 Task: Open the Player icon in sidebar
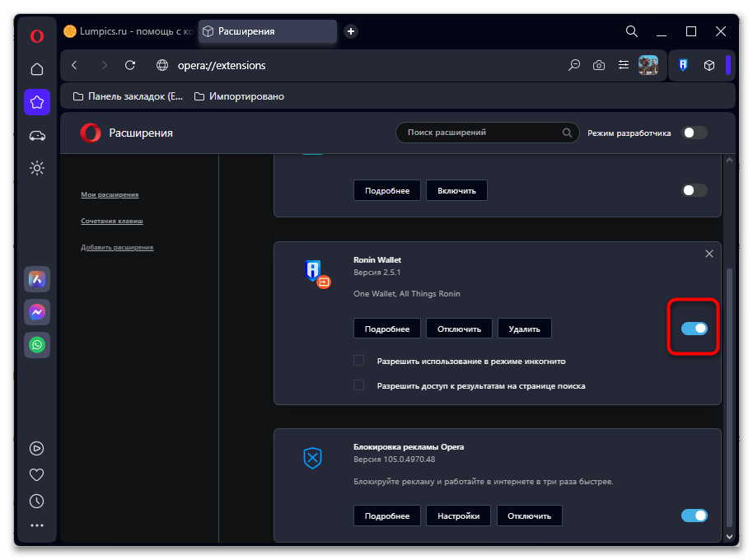[37, 448]
